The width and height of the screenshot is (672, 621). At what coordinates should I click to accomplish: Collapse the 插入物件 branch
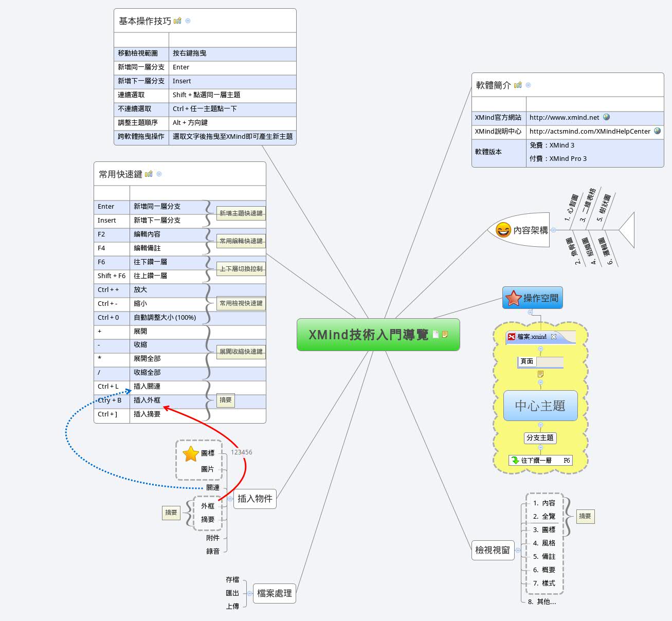(230, 499)
